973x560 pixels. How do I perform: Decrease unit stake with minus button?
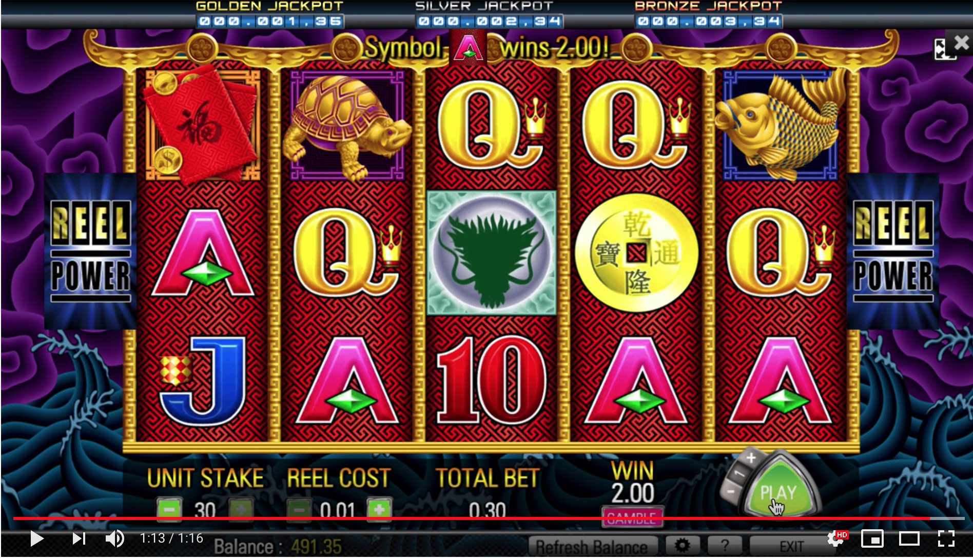(169, 509)
